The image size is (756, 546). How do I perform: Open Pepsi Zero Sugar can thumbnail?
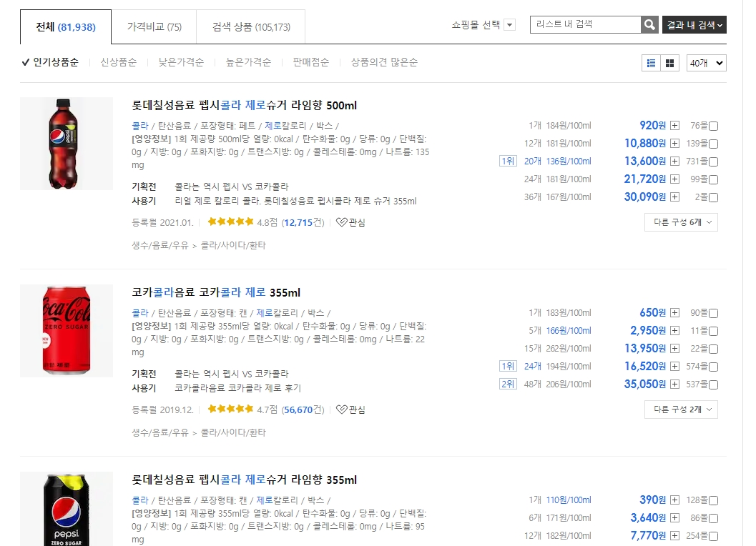pos(67,509)
